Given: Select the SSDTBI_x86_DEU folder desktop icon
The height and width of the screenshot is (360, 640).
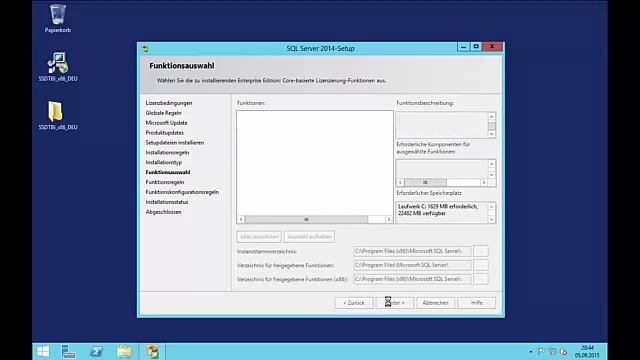Looking at the screenshot, I should coord(58,115).
